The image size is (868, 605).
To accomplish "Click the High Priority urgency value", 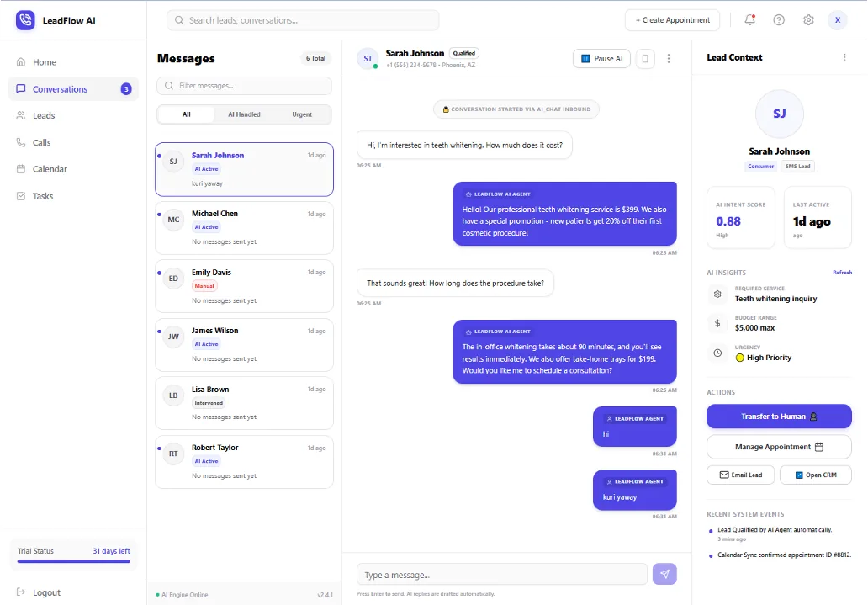I will point(764,358).
